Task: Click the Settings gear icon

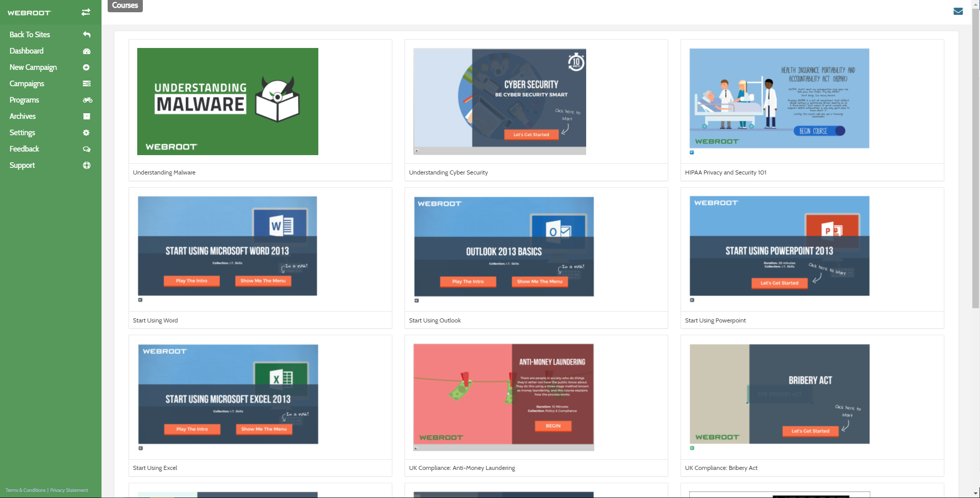Action: click(x=86, y=133)
